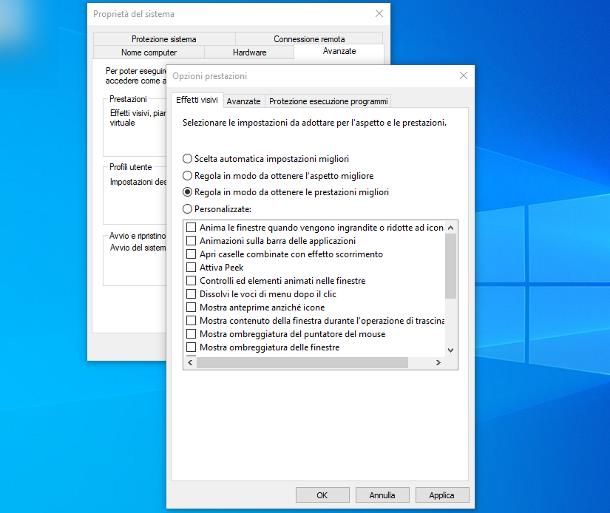Click the list's scroll down arrow

click(450, 350)
